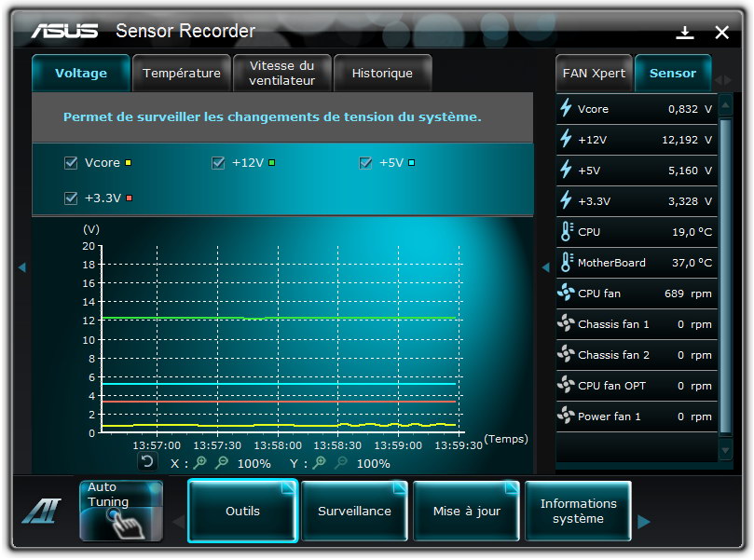Click the Vcore lightning bolt icon

566,108
